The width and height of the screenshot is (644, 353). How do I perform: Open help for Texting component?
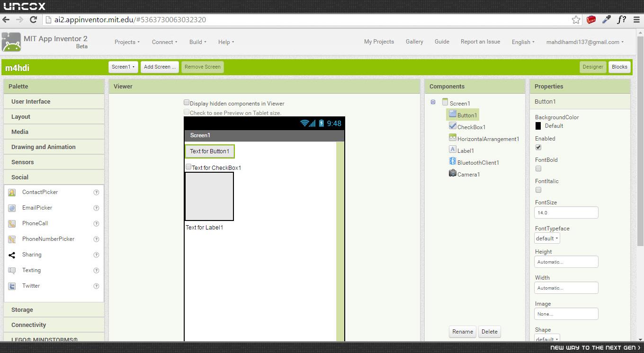pos(96,271)
